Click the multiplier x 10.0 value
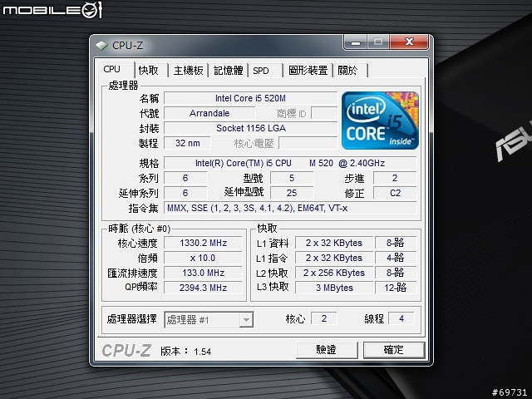 pos(203,258)
